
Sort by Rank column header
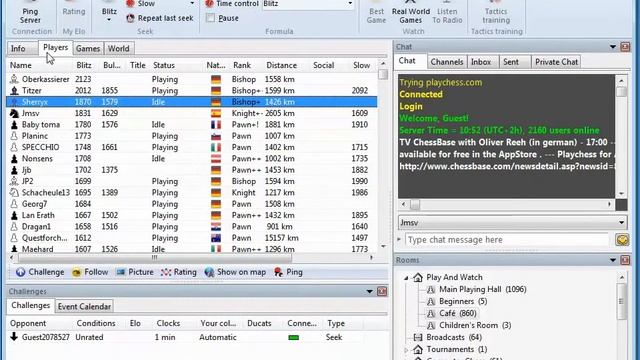(x=242, y=65)
